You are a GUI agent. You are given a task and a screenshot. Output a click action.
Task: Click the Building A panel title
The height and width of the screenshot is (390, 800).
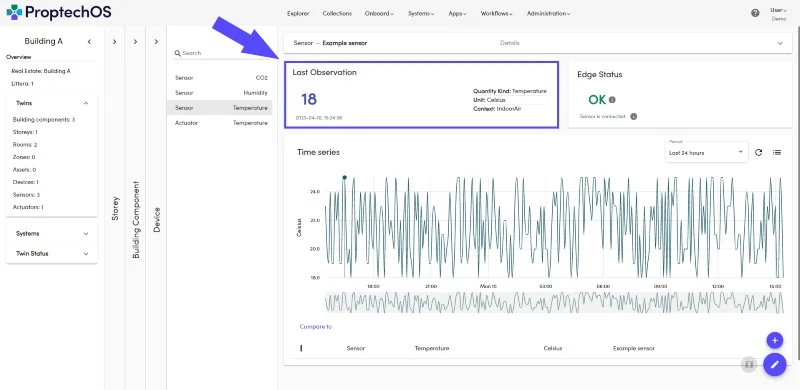[43, 41]
